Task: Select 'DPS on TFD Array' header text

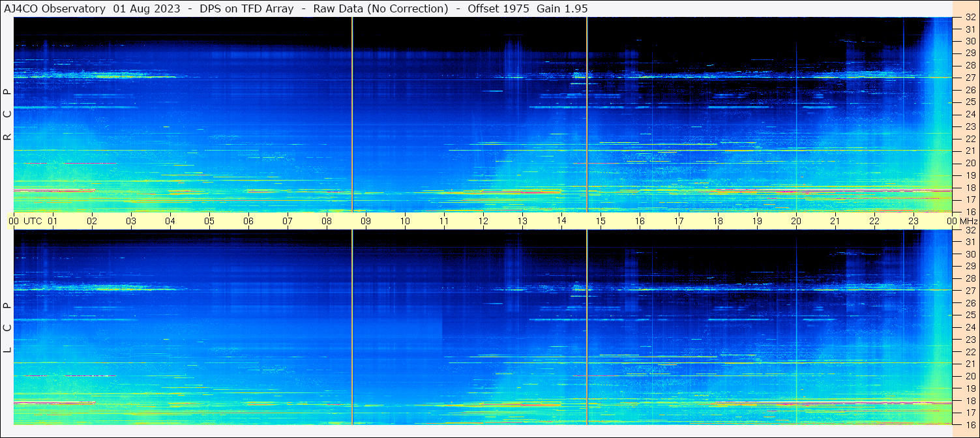Action: (248, 8)
